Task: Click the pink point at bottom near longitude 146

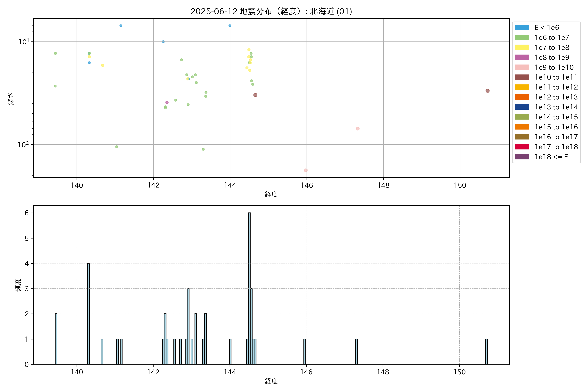Action: coord(305,170)
